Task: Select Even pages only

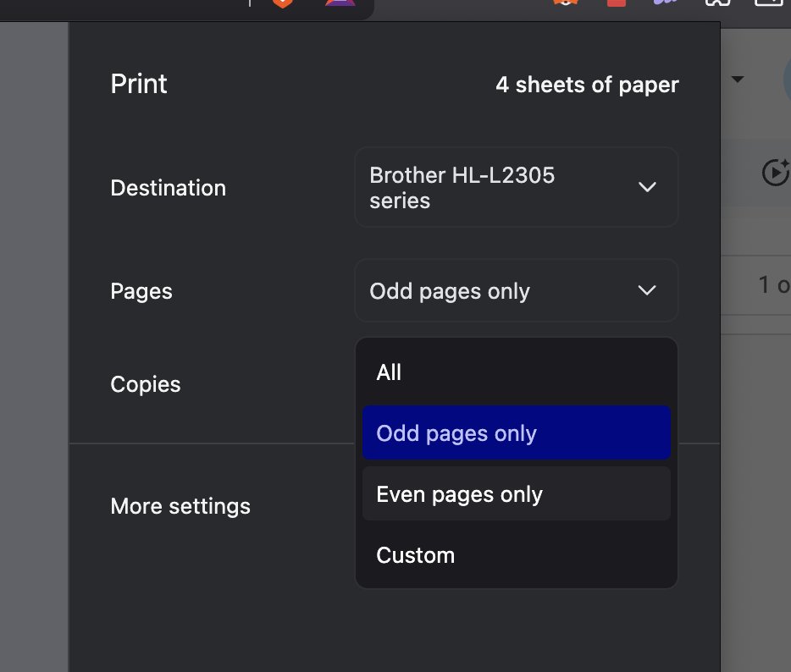Action: coord(517,493)
